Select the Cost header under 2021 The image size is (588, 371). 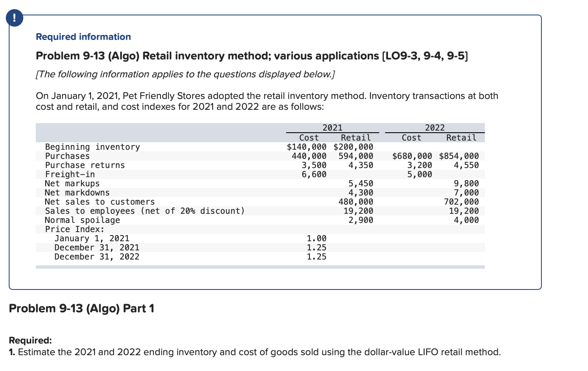point(309,137)
